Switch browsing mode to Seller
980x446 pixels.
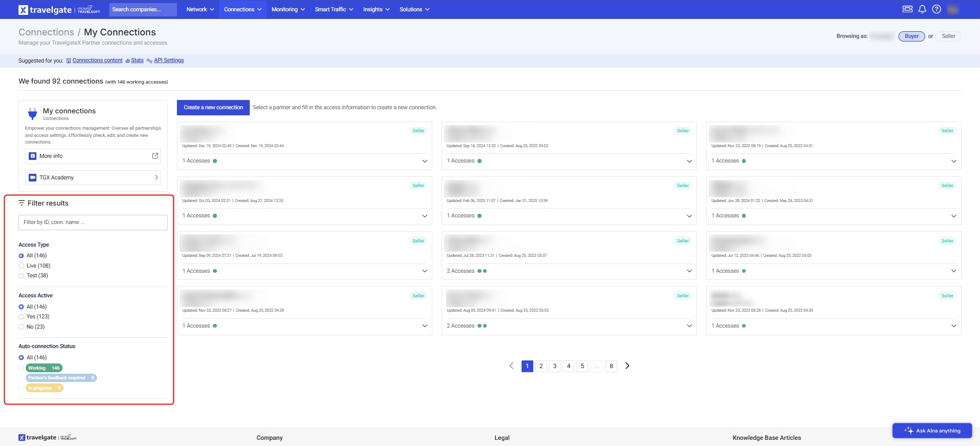pyautogui.click(x=948, y=36)
